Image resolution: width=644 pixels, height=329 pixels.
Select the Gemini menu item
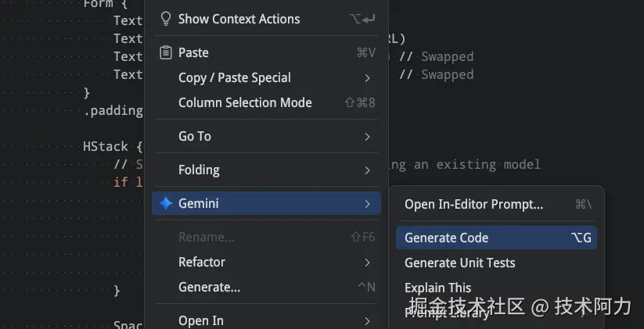(x=266, y=203)
